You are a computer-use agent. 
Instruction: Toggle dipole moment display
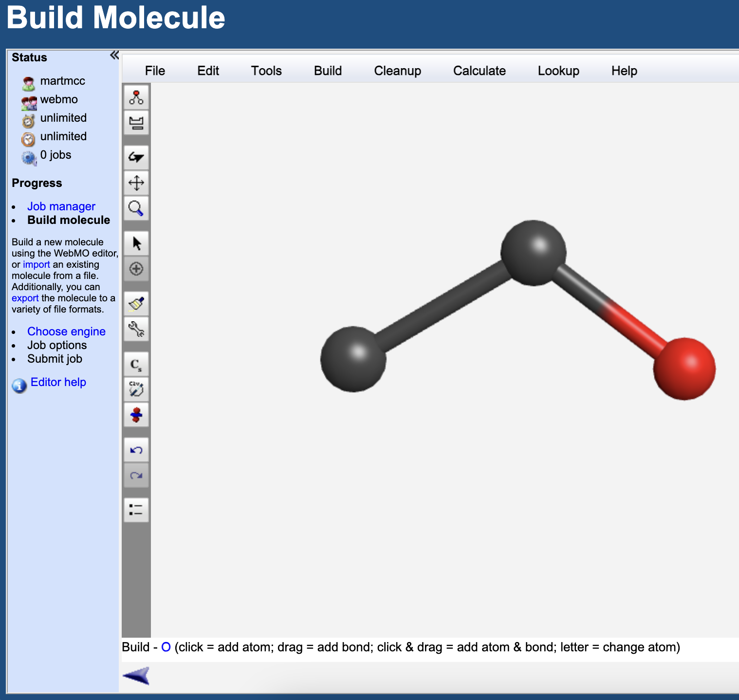[136, 415]
